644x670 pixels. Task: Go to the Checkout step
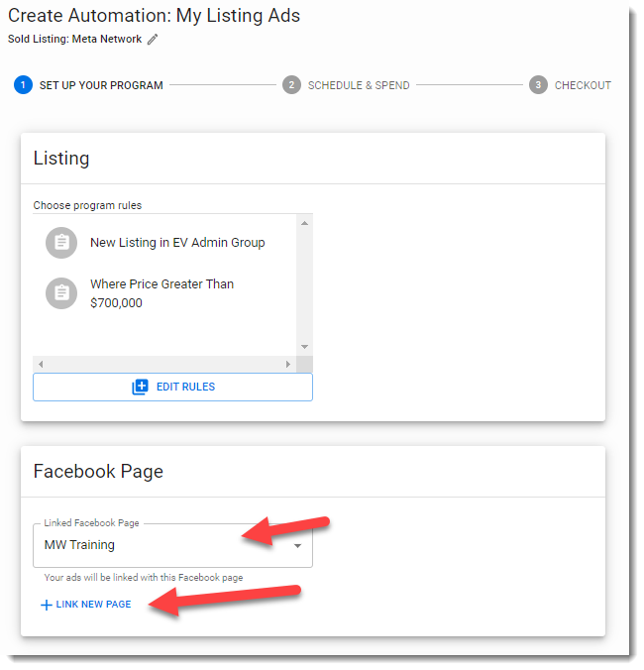[x=583, y=85]
